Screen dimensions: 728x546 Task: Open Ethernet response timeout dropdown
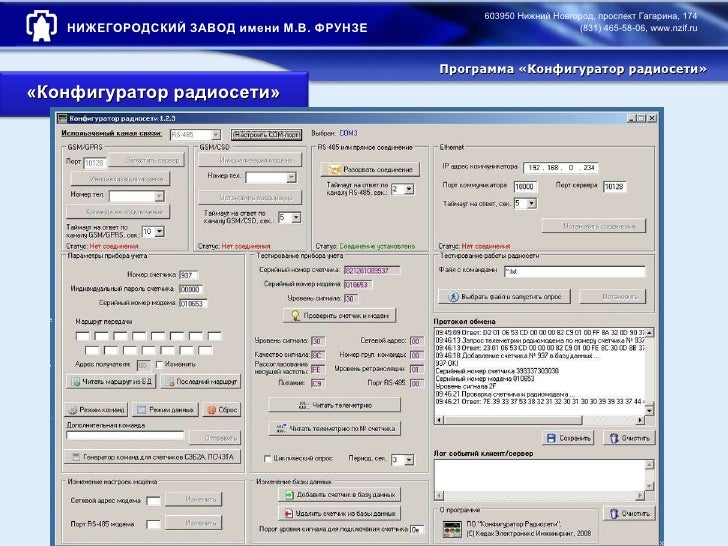532,203
